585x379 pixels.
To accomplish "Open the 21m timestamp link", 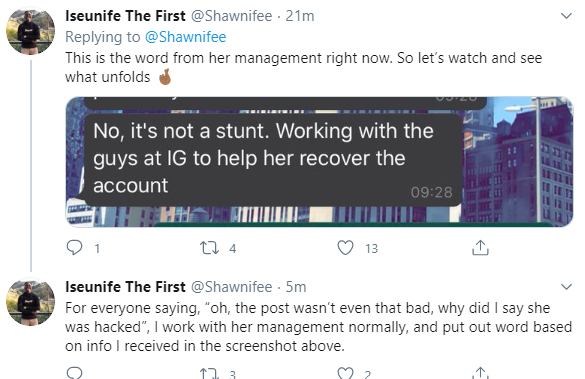I will [x=300, y=16].
